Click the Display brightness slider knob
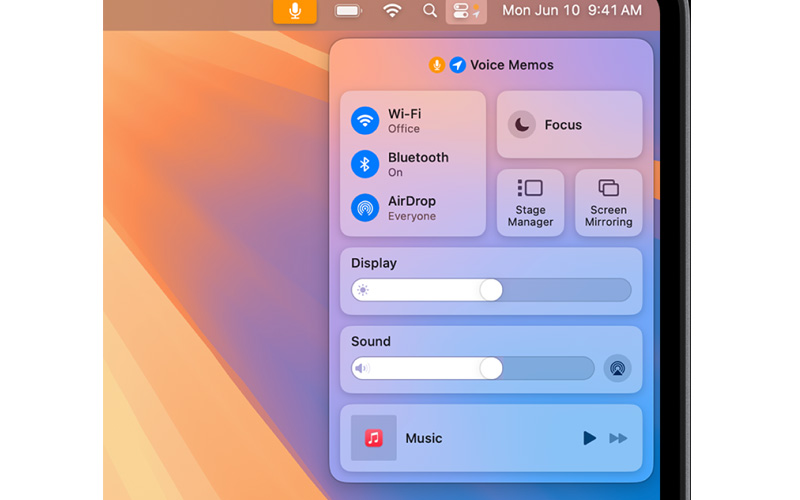This screenshot has width=800, height=500. tap(491, 290)
